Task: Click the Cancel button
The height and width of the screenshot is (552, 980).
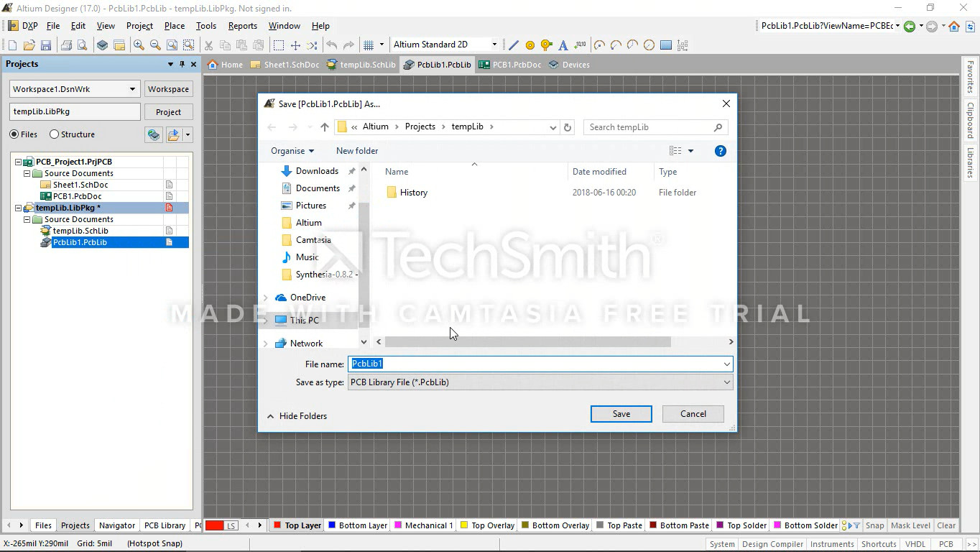Action: 693,414
